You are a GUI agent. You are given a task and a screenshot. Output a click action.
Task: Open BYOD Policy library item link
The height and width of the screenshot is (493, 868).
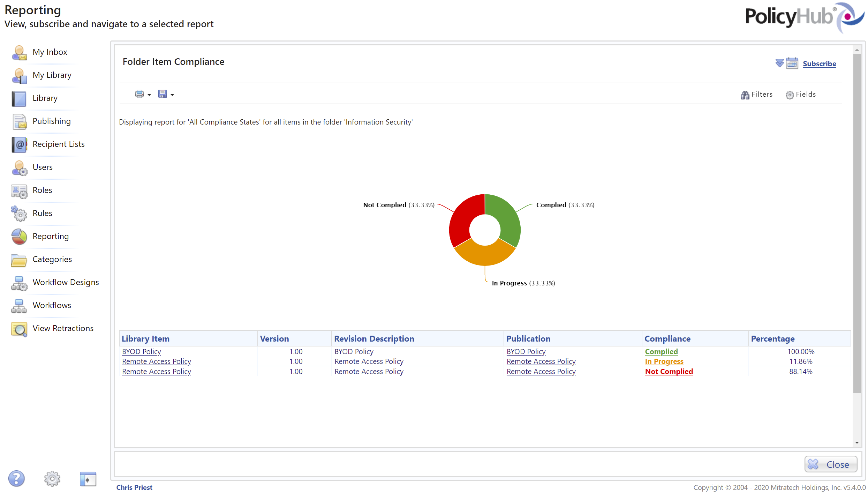click(x=141, y=352)
